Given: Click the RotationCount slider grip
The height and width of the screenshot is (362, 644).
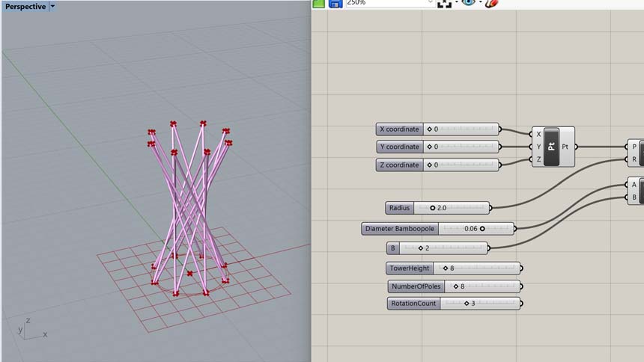Looking at the screenshot, I should tap(467, 304).
